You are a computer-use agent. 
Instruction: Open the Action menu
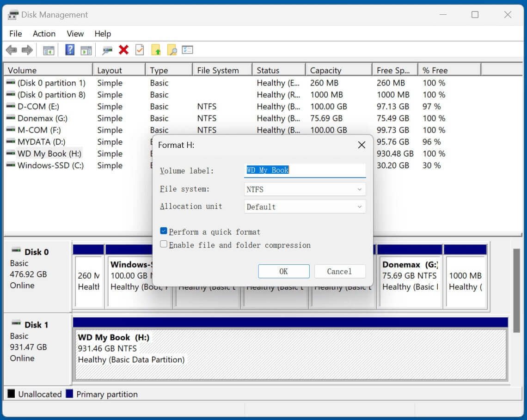pyautogui.click(x=43, y=33)
